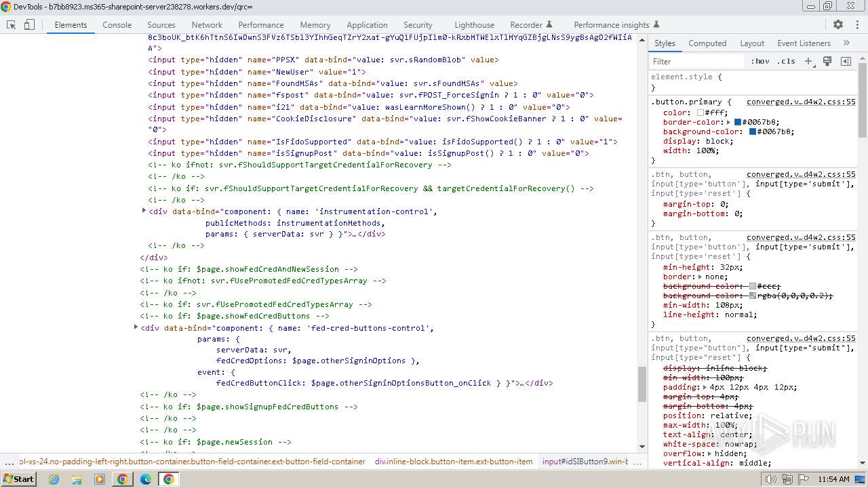Click the volume speaker tray icon
The height and width of the screenshot is (488, 868).
771,479
